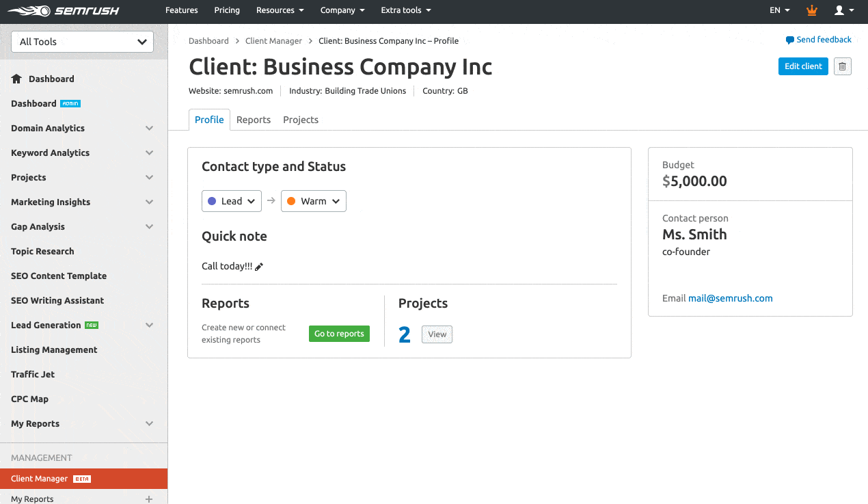868x504 pixels.
Task: Switch to the Reports tab
Action: [x=254, y=120]
